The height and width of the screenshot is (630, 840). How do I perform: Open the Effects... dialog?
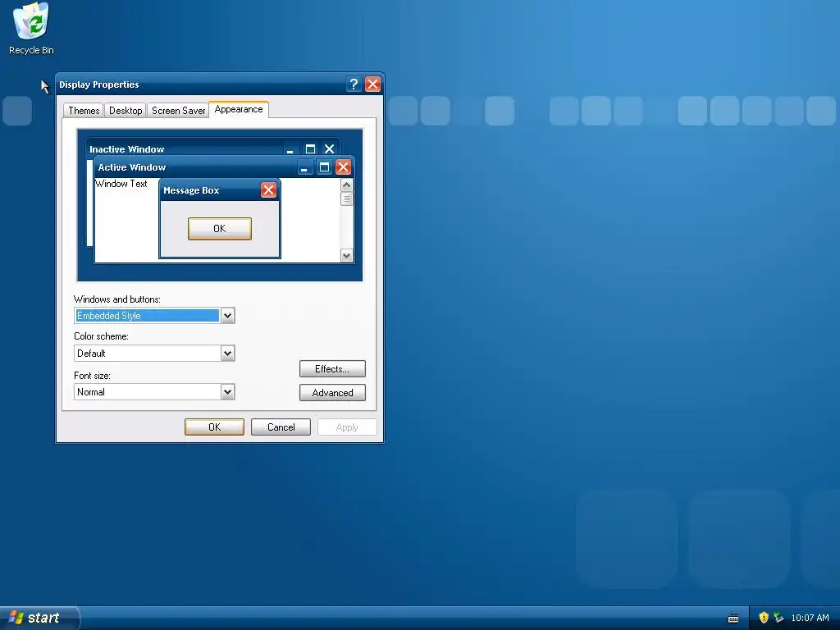332,368
